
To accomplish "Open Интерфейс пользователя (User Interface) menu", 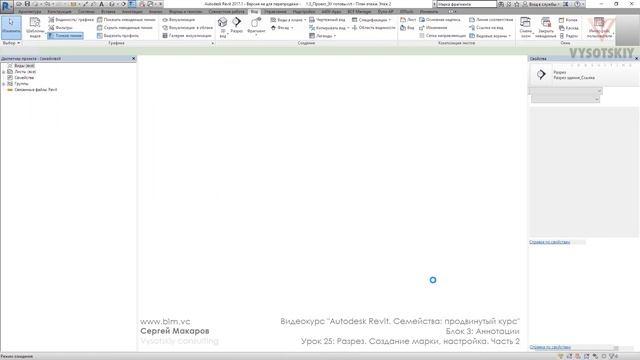I will click(599, 28).
